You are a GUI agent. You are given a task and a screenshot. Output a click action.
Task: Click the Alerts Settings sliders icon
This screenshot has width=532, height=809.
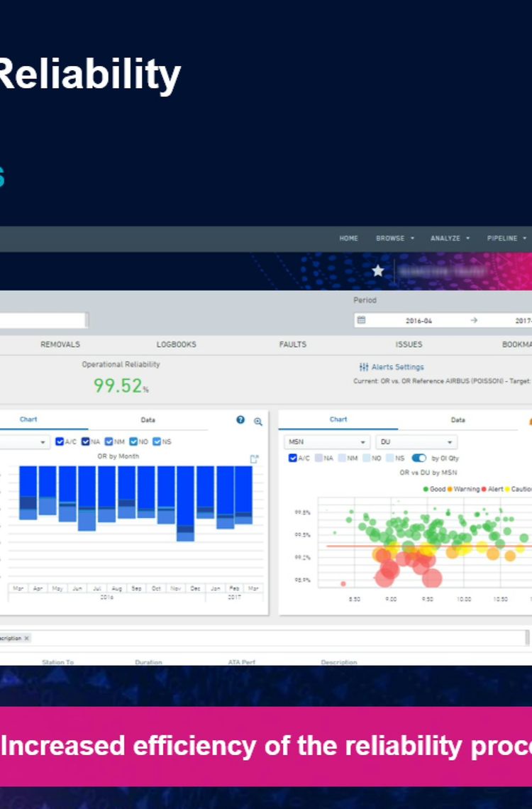tap(364, 367)
